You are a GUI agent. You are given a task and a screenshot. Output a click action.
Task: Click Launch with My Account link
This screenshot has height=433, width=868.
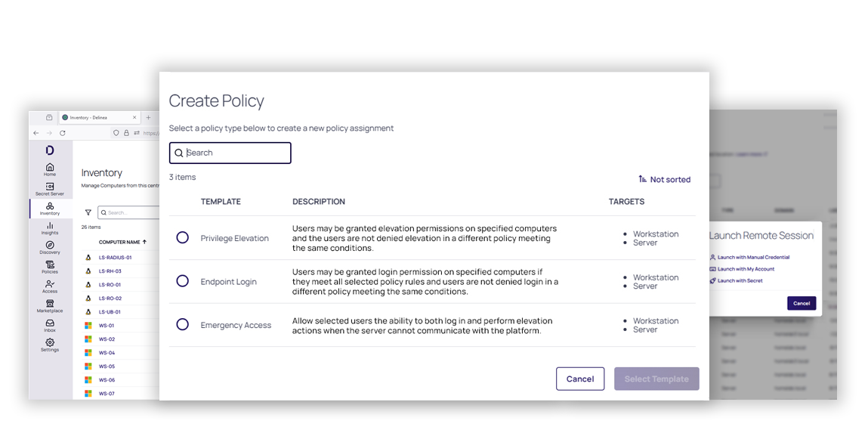pyautogui.click(x=746, y=269)
